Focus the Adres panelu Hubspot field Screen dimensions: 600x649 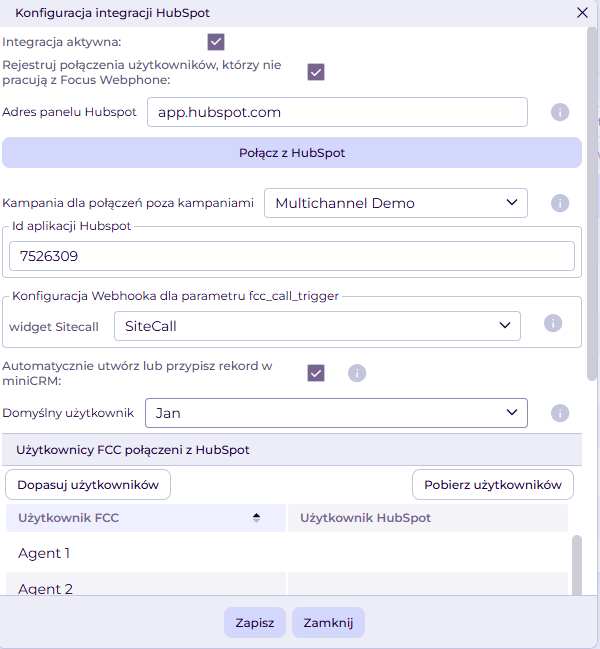337,112
